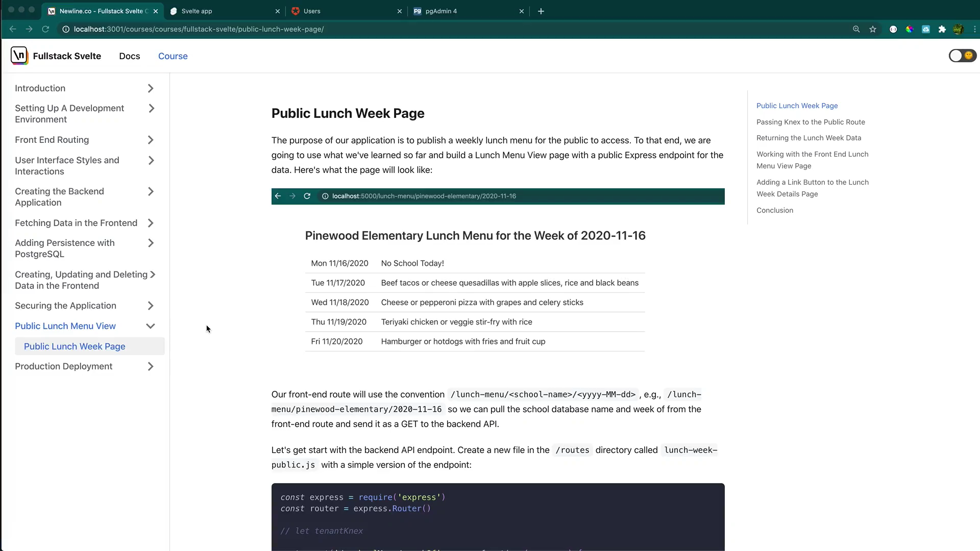This screenshot has height=551, width=980.
Task: Click the Newline favicon on first tab
Action: pos(52,11)
